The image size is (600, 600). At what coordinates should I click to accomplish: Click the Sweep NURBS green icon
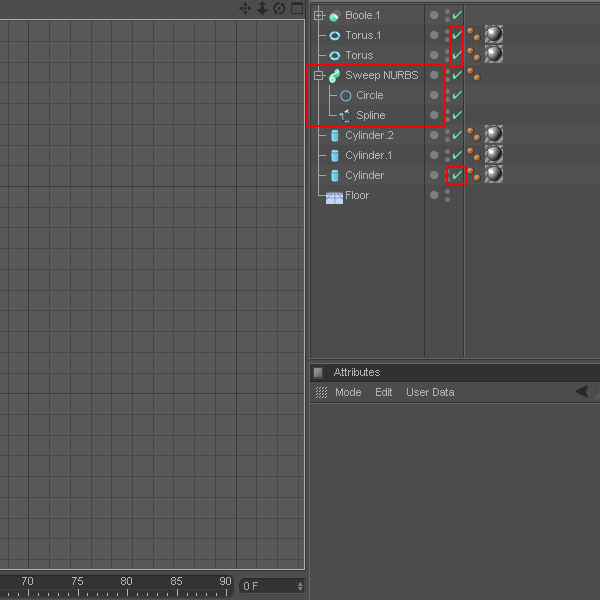click(x=334, y=76)
